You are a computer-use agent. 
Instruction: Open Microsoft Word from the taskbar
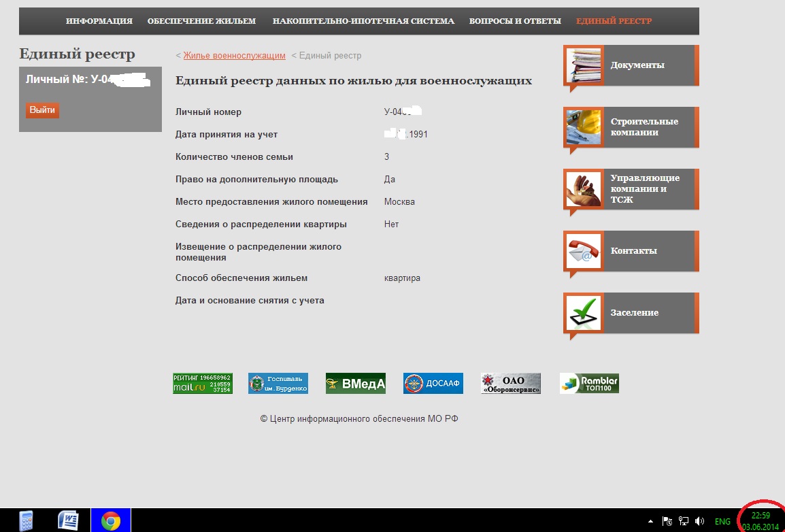point(69,520)
